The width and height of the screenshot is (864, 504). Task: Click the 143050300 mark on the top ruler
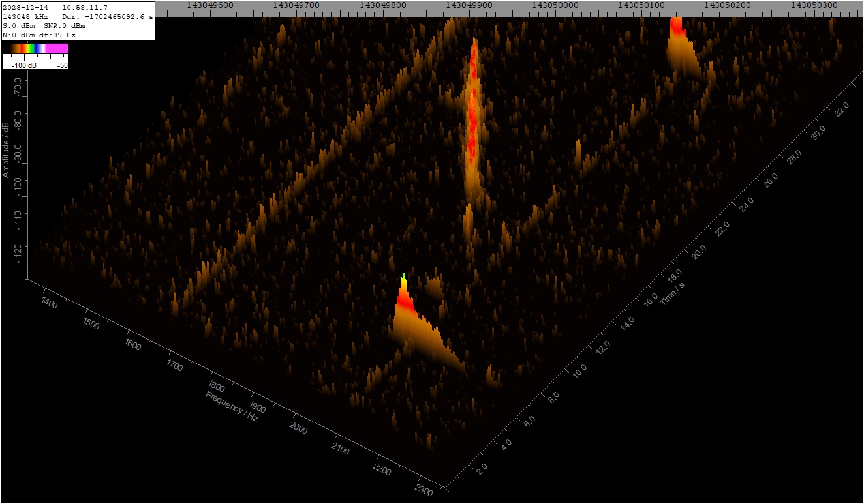[x=814, y=5]
